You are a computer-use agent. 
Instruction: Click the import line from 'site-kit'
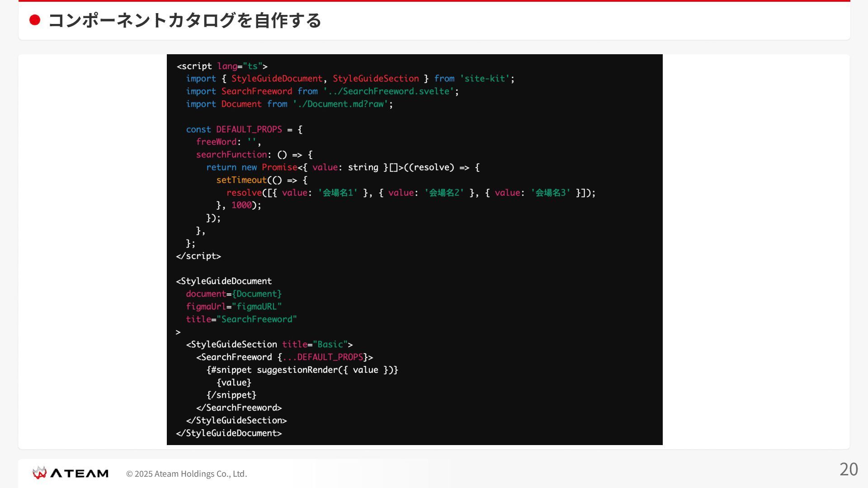(350, 79)
